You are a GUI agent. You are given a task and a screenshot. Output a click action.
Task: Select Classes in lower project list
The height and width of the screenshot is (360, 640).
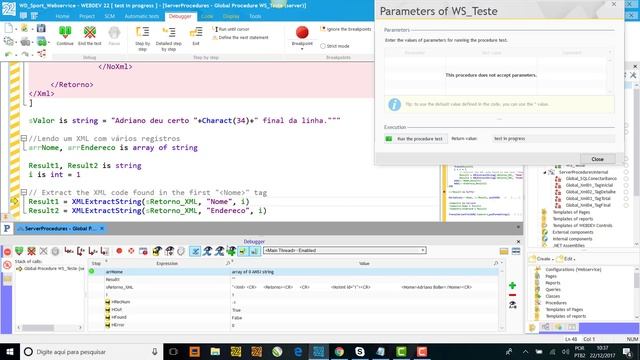553,296
